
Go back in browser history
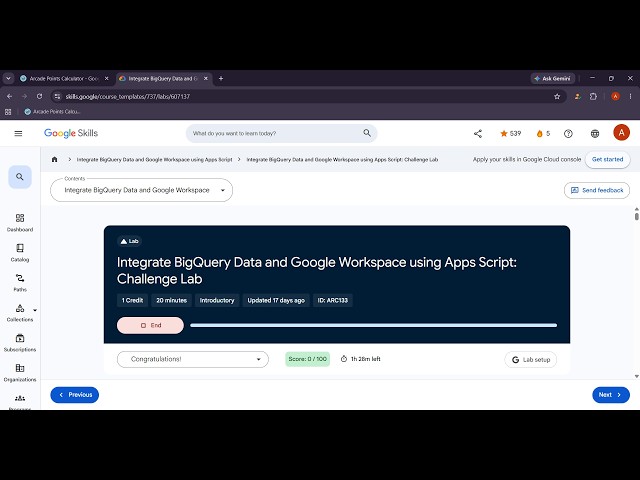point(9,96)
